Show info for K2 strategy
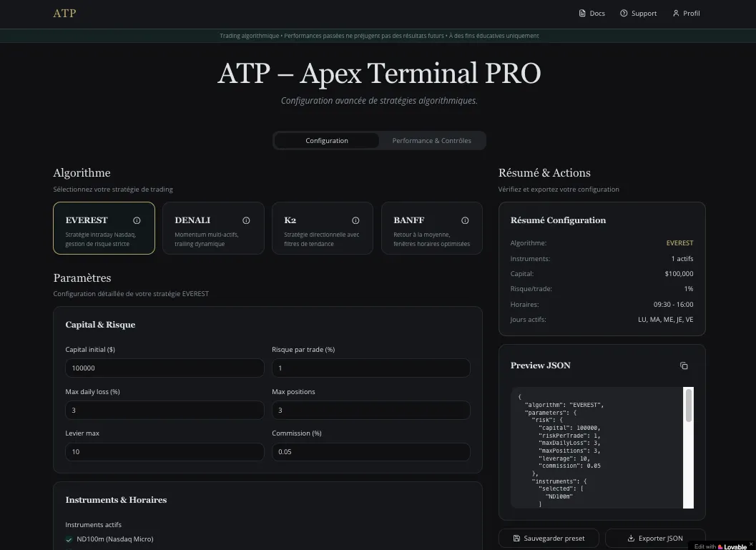 coord(355,220)
